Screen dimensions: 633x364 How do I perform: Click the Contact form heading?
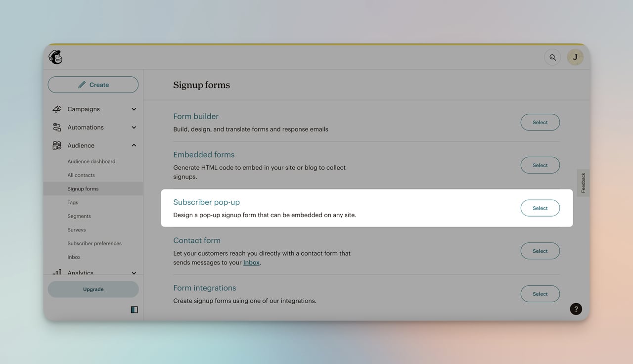tap(197, 240)
